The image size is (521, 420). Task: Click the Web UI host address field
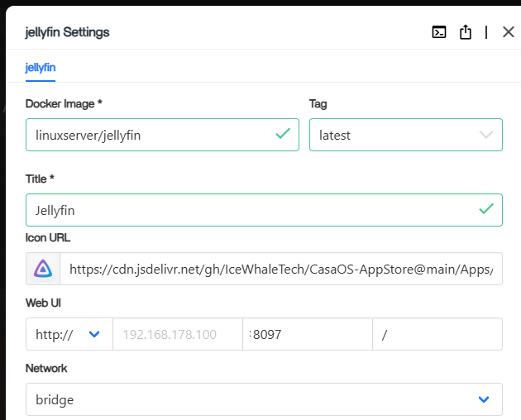[177, 335]
